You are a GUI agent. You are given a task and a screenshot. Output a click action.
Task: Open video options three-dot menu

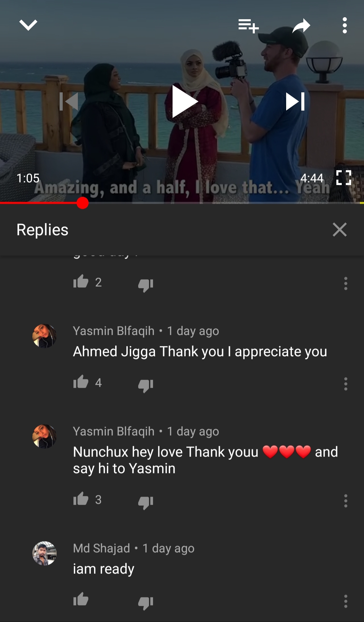[344, 26]
